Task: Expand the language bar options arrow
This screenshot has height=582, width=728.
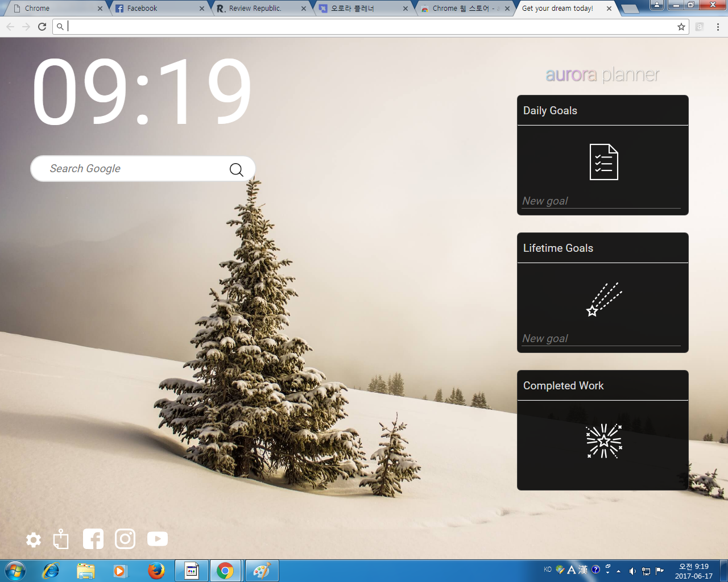Action: click(x=608, y=572)
